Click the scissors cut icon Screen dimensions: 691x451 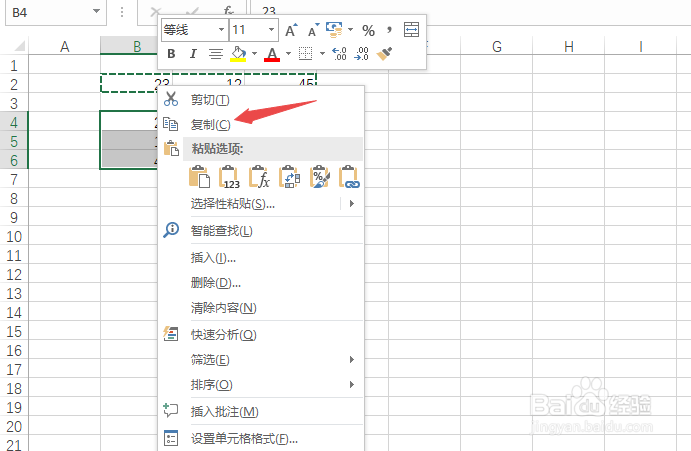[x=171, y=99]
